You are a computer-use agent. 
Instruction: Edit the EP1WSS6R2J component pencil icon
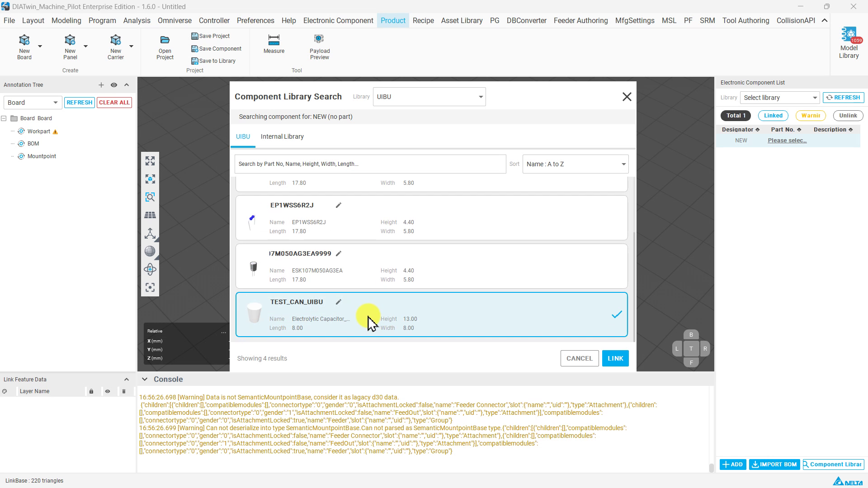coord(339,205)
